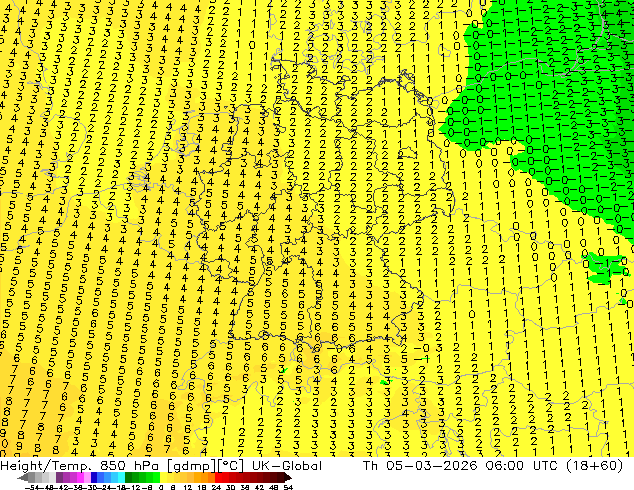Image resolution: width=634 pixels, height=490 pixels.
Task: Click the '12' value under the color scale
Action: coord(188,487)
